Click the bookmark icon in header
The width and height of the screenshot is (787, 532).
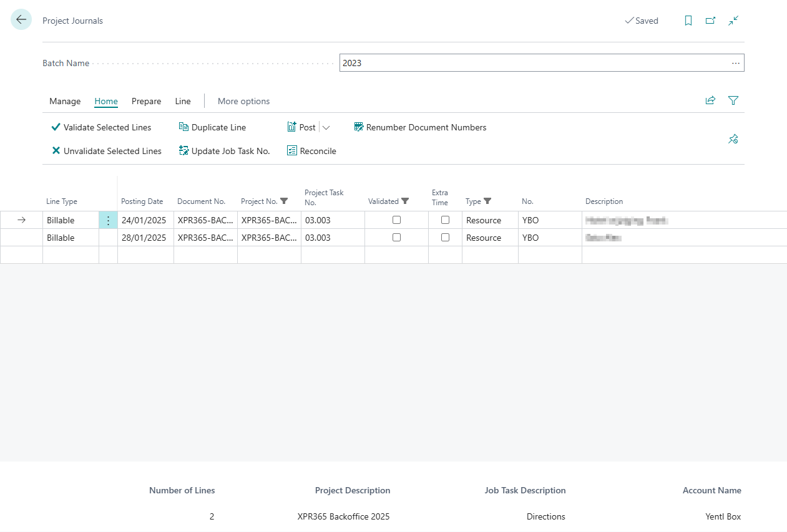click(688, 21)
